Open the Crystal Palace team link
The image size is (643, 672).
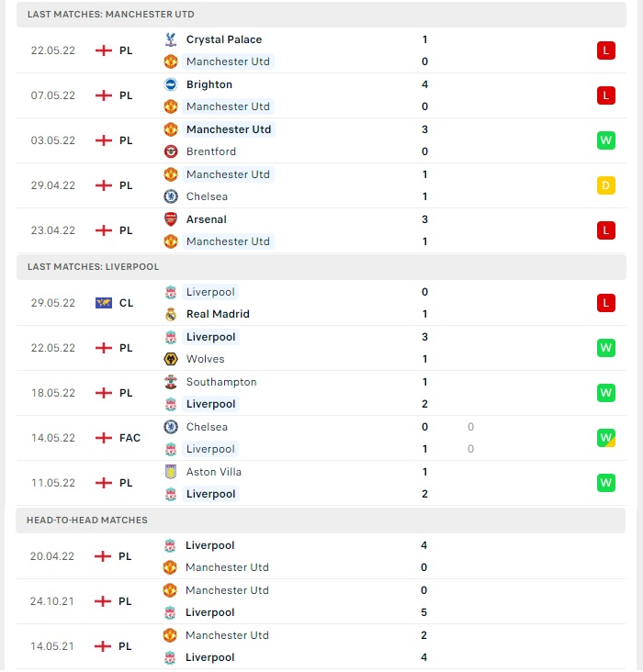[x=224, y=39]
